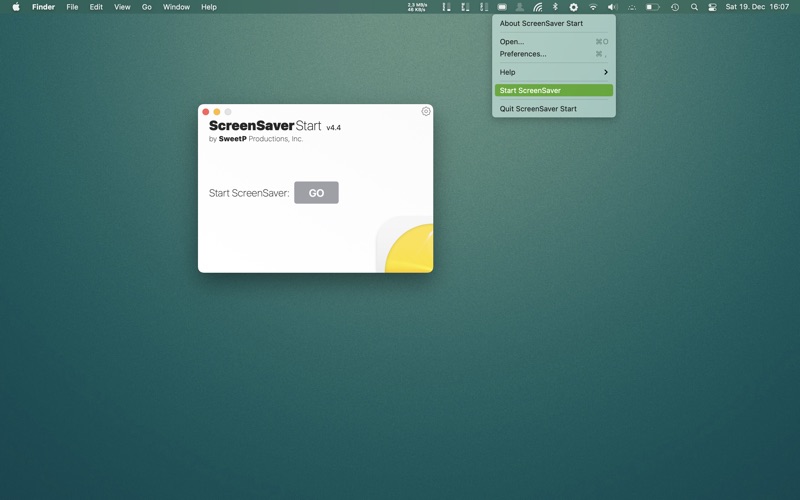
Task: Click the GO button
Action: 316,192
